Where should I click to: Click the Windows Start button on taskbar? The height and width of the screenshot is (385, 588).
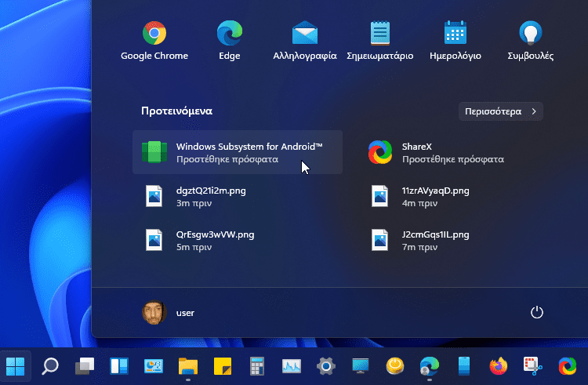pyautogui.click(x=16, y=365)
